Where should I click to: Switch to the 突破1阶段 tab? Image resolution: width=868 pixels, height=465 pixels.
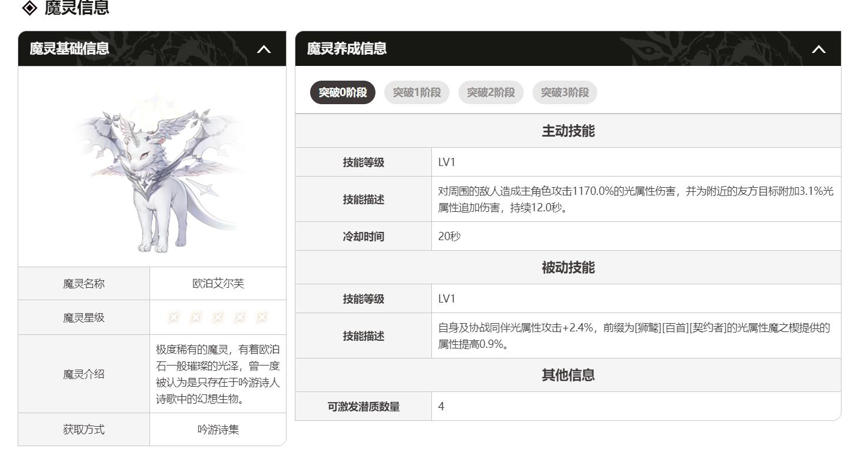[417, 92]
